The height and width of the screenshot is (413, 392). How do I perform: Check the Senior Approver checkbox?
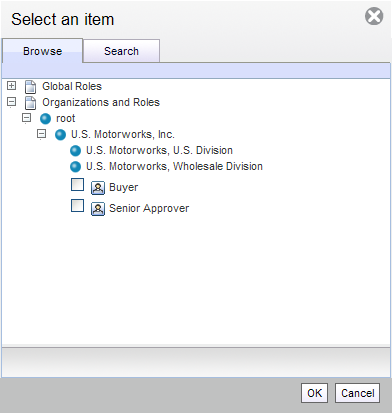(x=77, y=206)
